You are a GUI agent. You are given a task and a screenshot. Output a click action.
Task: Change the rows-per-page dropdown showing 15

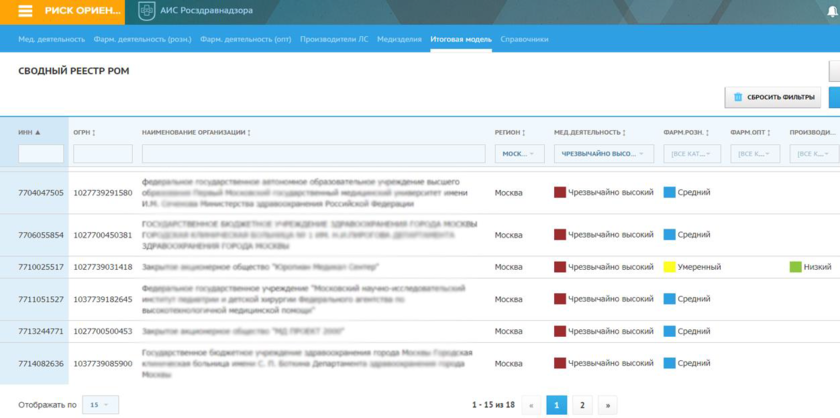tap(100, 405)
